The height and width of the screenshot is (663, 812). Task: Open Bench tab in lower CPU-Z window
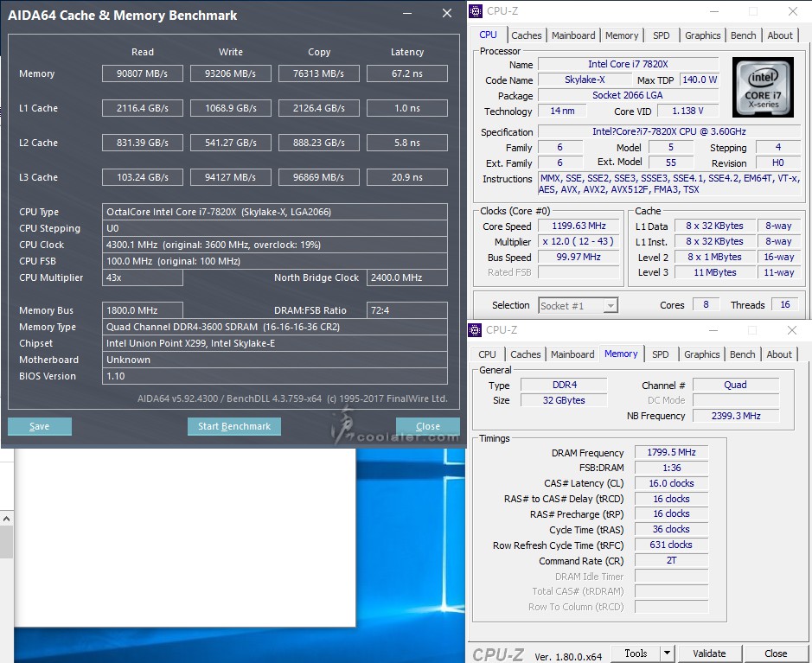click(742, 354)
